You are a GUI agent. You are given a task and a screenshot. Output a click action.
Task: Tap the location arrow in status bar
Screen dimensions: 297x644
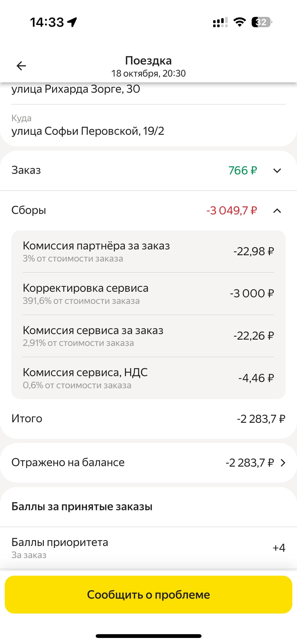[72, 22]
